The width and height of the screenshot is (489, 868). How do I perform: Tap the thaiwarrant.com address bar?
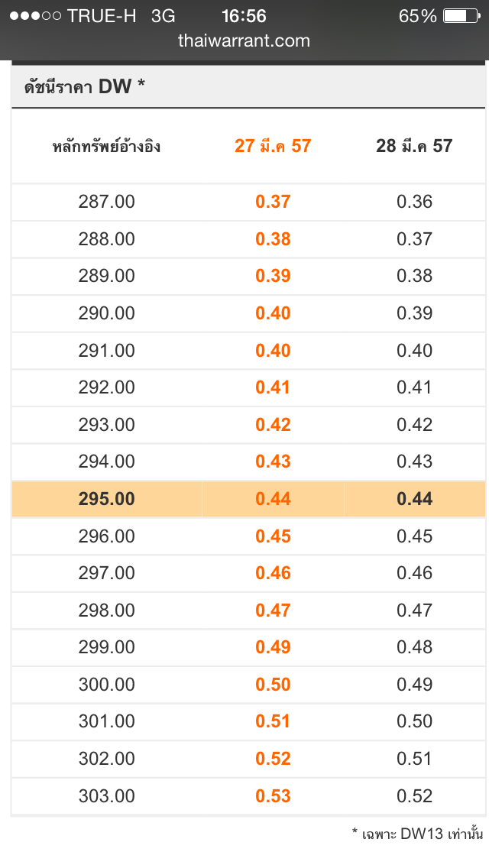point(244,40)
